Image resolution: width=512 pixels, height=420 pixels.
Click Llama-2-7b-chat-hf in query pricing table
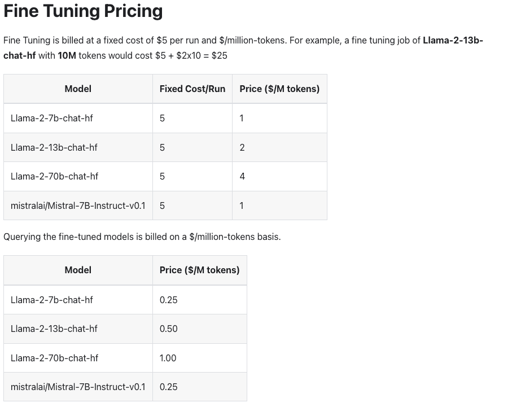[51, 300]
